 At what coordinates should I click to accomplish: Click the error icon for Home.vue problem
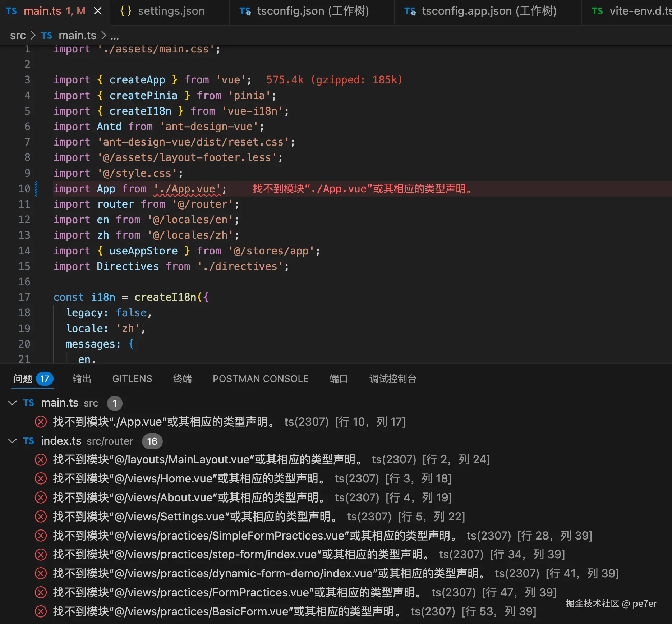point(41,479)
